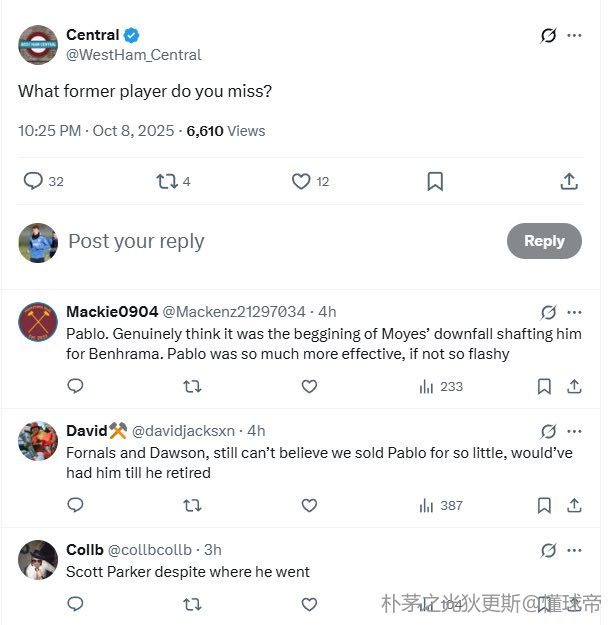Image resolution: width=613 pixels, height=625 pixels.
Task: Open Central profile avatar
Action: point(38,45)
